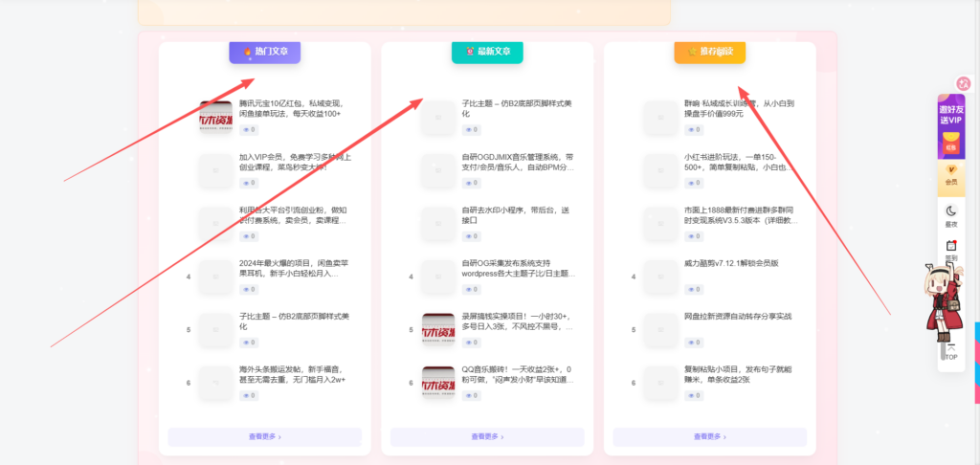Click eye view-count badge under 群响·私域成长训练营
Viewport: 980px width, 465px height.
pos(694,130)
